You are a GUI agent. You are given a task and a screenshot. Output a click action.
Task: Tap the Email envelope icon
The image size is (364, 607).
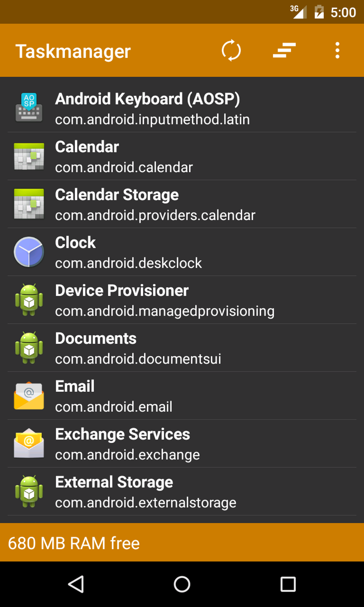[x=29, y=396]
